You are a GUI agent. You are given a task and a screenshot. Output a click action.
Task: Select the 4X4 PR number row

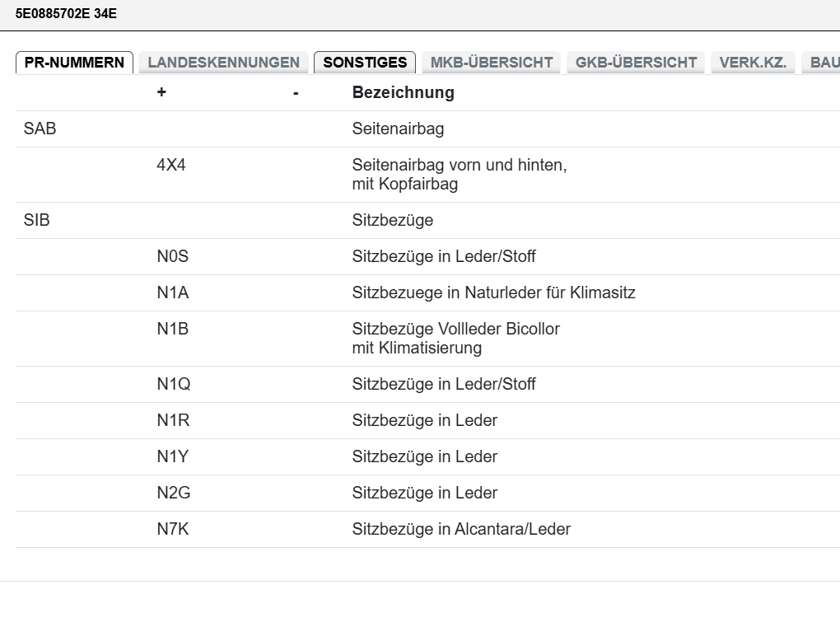coord(428,175)
